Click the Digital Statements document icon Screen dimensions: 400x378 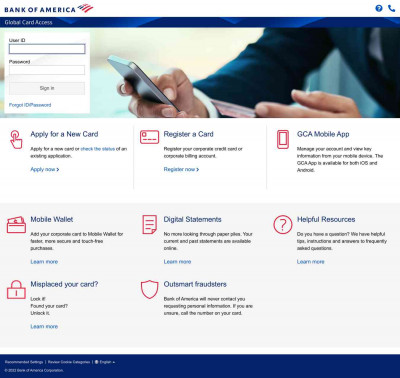[149, 224]
